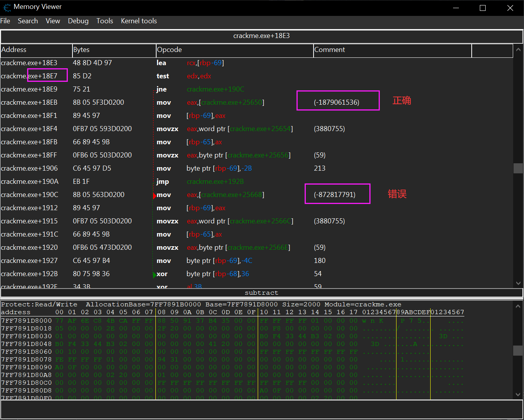This screenshot has height=420, width=524.
Task: Click the hex view scroll up arrow
Action: 518,306
